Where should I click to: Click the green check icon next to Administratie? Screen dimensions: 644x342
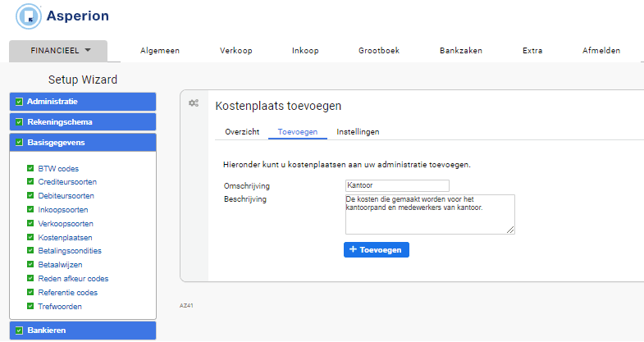pyautogui.click(x=19, y=102)
